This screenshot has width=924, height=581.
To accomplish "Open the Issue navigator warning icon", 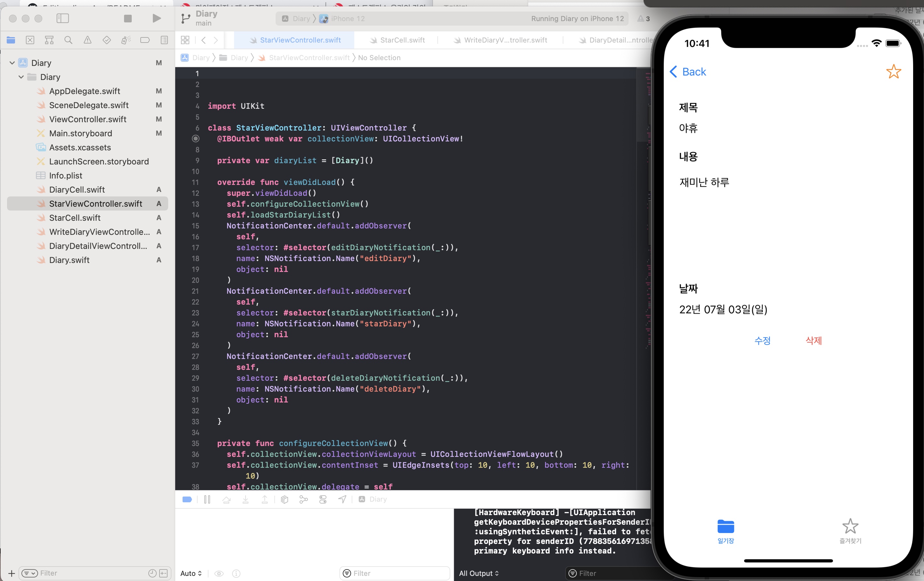I will point(88,40).
